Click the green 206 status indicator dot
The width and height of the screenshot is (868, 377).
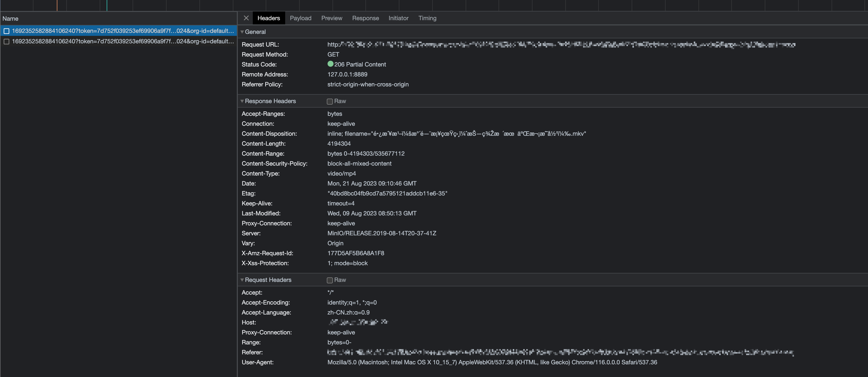(x=330, y=64)
